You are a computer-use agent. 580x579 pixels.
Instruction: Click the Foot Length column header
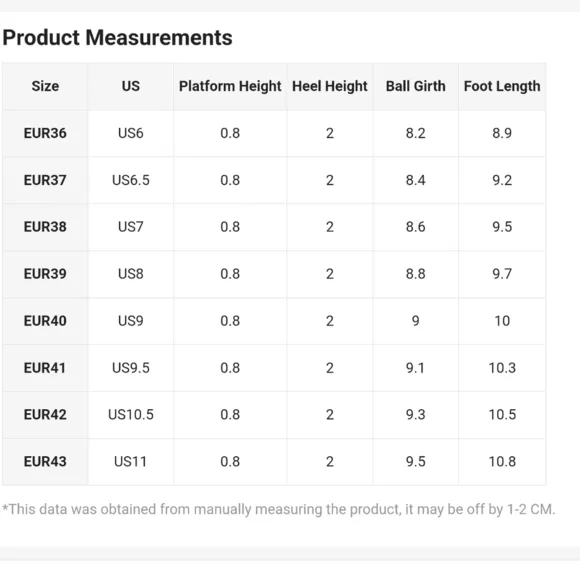(x=502, y=87)
